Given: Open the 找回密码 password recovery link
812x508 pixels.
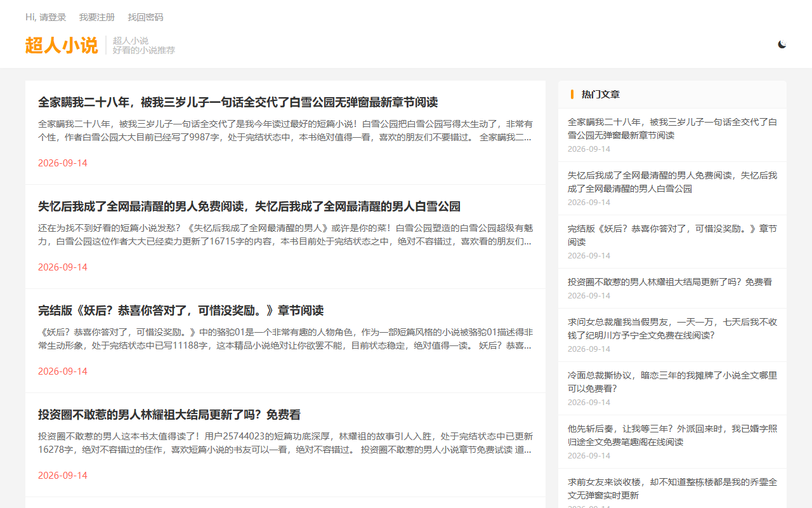Looking at the screenshot, I should point(145,17).
